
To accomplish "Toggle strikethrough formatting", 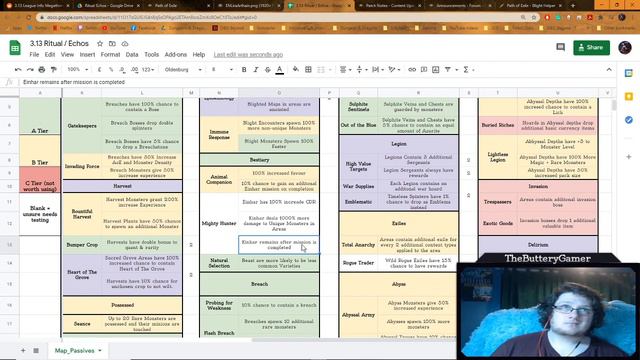I will 267,70.
